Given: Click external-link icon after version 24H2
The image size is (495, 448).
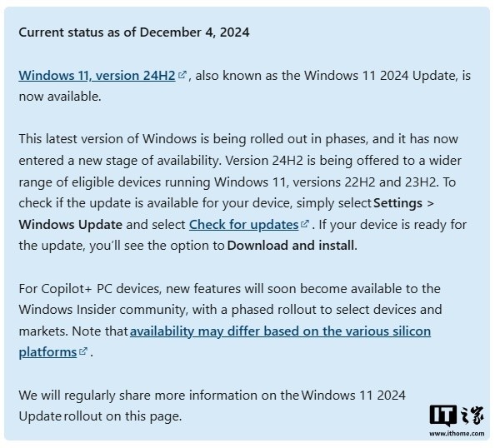Looking at the screenshot, I should coord(182,75).
